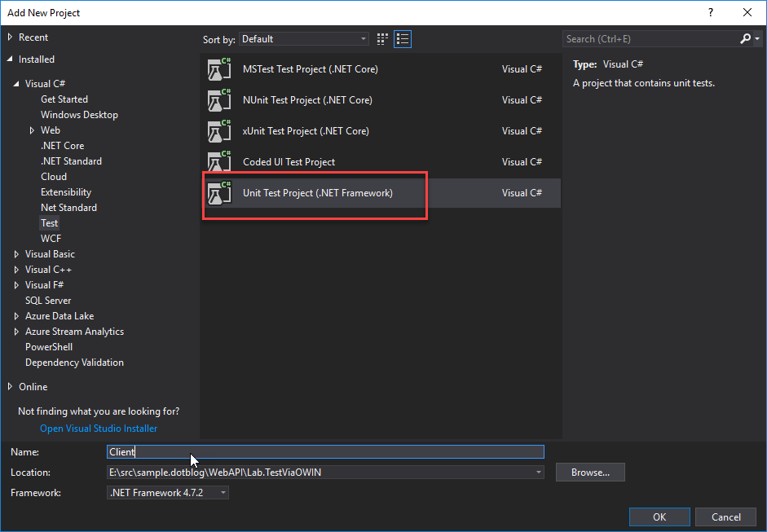Select .NET Standard category
The width and height of the screenshot is (767, 532).
click(72, 161)
